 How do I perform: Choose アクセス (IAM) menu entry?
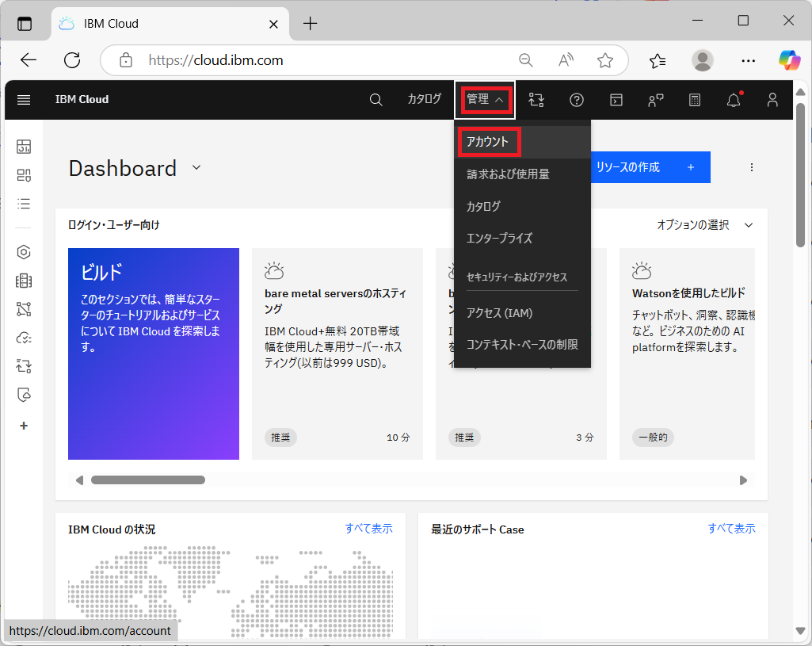[499, 313]
